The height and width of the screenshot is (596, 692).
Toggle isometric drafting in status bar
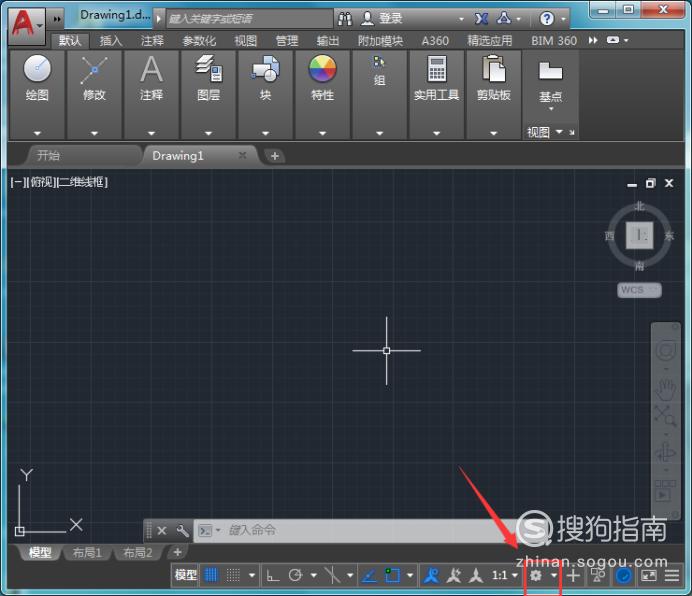point(332,575)
